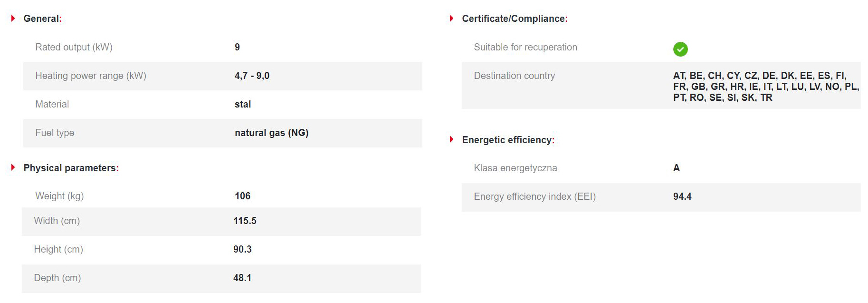Click the Material value stal
The height and width of the screenshot is (303, 868).
pyautogui.click(x=243, y=104)
